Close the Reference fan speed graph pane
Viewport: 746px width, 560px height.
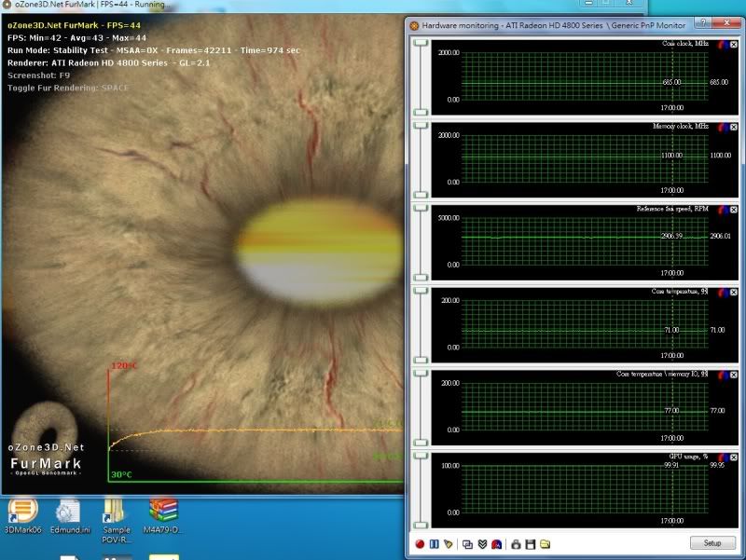[x=734, y=210]
